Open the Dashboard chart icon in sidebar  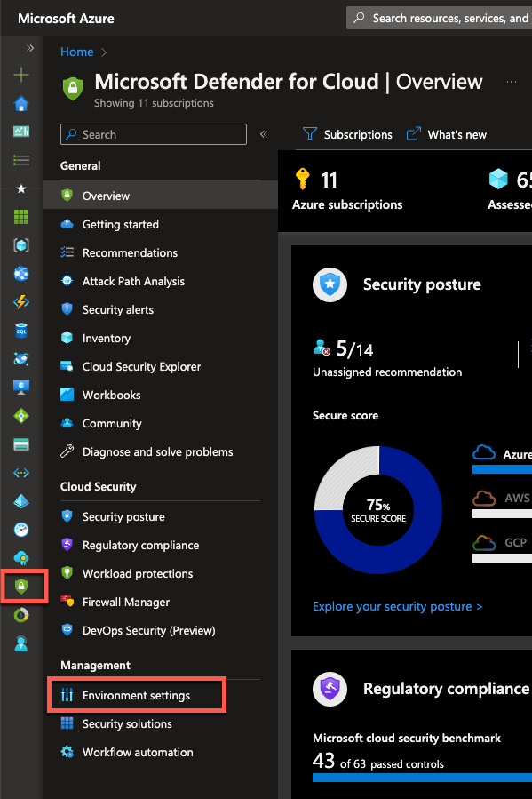point(21,132)
